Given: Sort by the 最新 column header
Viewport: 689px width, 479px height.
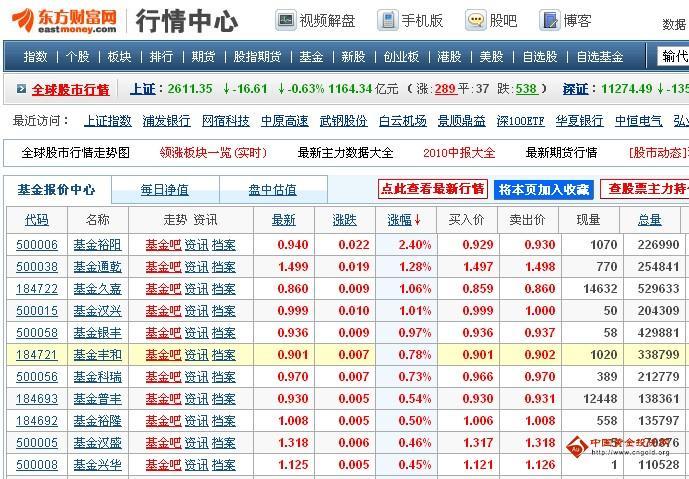Looking at the screenshot, I should coord(284,220).
